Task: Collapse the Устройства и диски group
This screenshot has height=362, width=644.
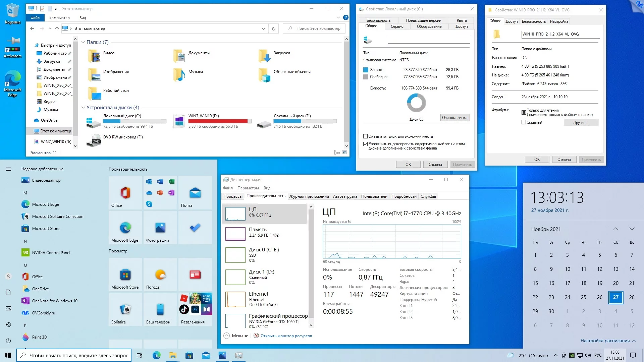Action: coord(84,108)
